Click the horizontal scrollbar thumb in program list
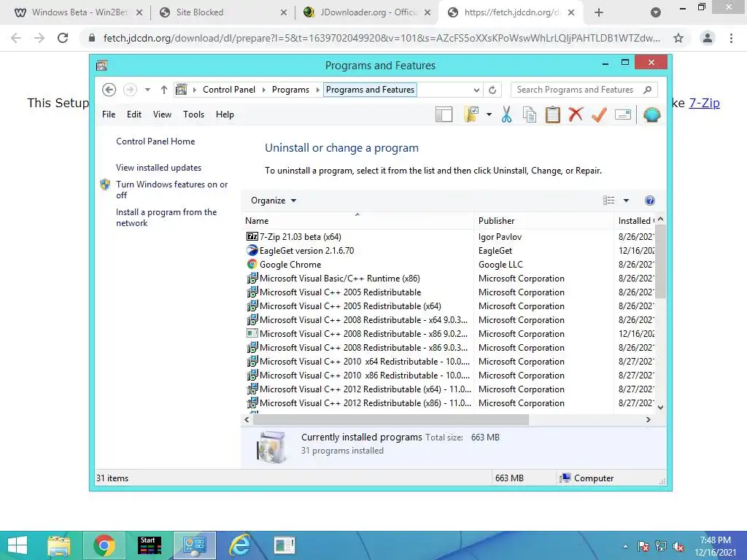 (x=391, y=419)
